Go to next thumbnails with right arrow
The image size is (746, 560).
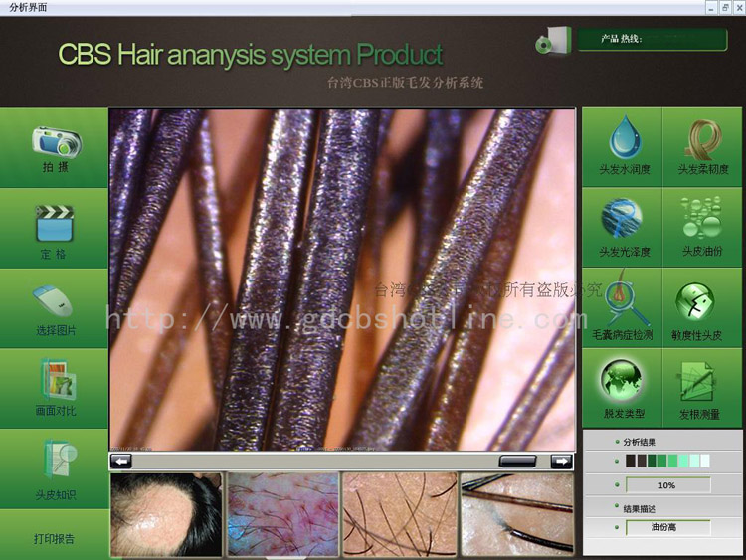pyautogui.click(x=561, y=462)
